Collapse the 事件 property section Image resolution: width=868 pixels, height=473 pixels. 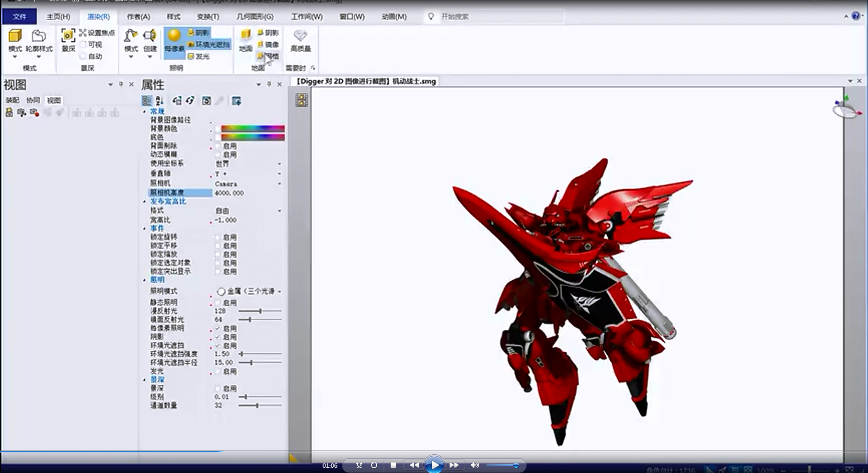tap(144, 229)
